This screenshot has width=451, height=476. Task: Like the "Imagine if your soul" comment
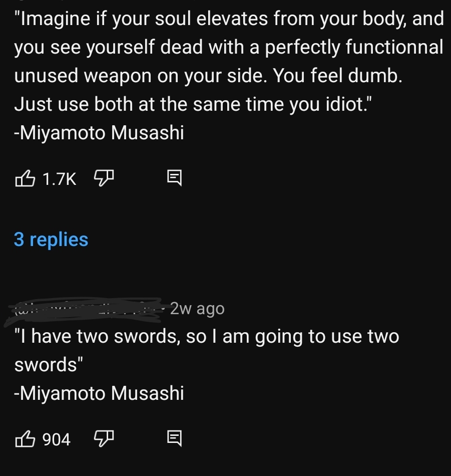[25, 178]
